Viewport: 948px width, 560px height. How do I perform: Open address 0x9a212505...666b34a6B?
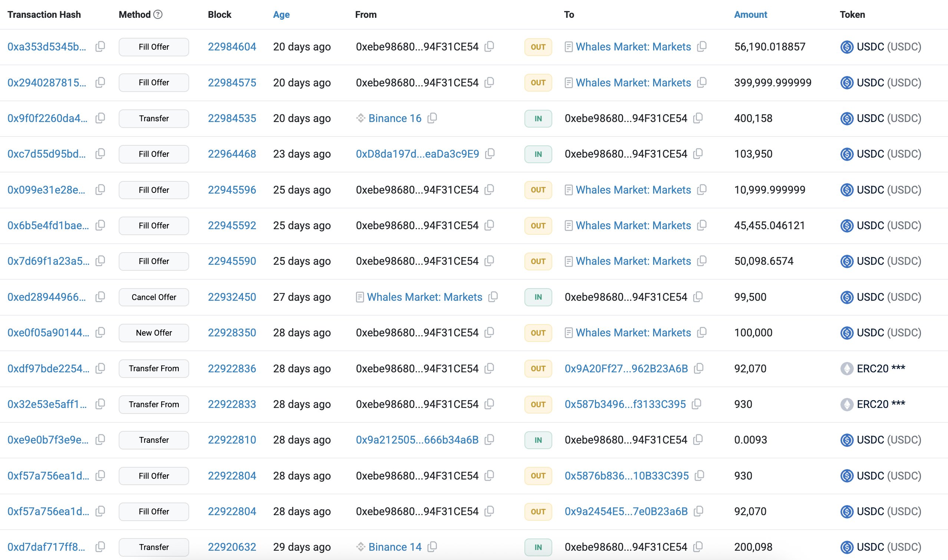(417, 440)
